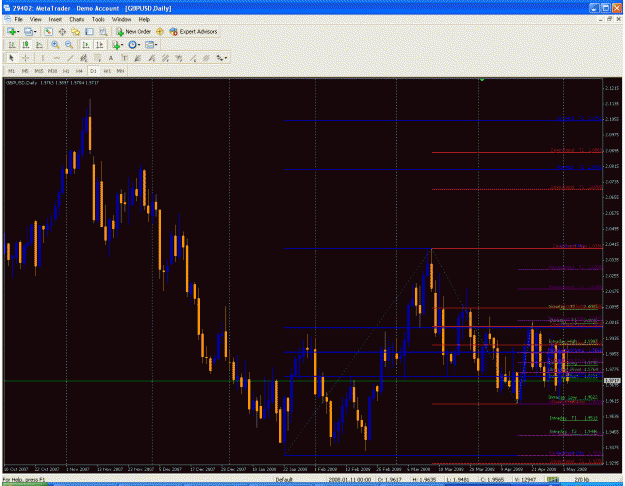The width and height of the screenshot is (625, 486).
Task: Open the chart document icon beside File
Action: point(7,19)
